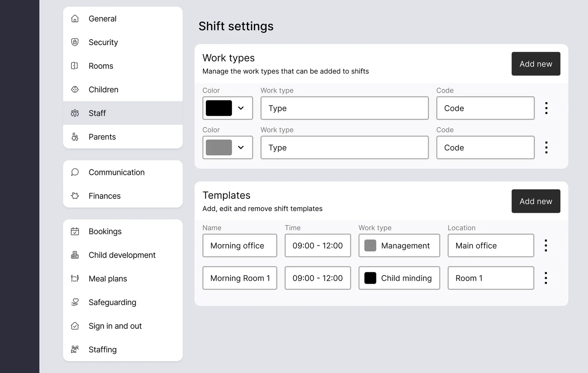Click the Code field of the second work type

(x=485, y=147)
